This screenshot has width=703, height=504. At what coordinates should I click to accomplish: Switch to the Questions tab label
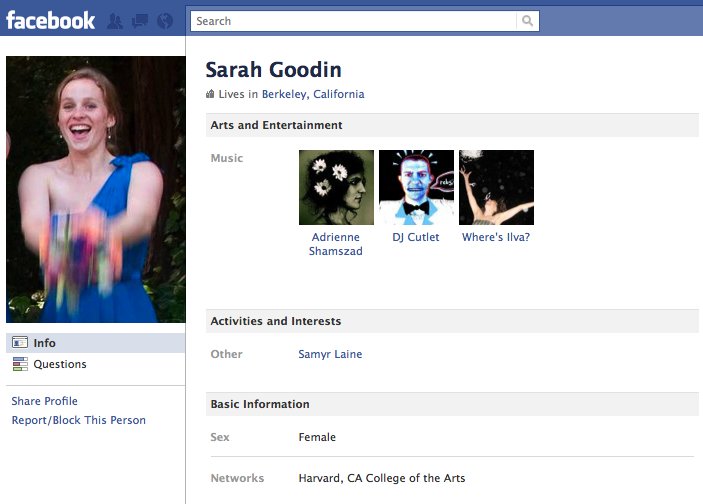coord(60,364)
